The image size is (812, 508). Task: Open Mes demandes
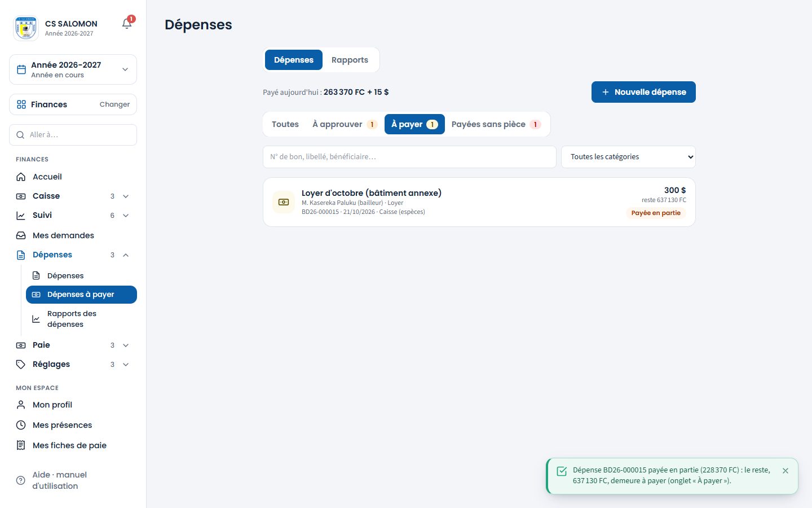73,235
